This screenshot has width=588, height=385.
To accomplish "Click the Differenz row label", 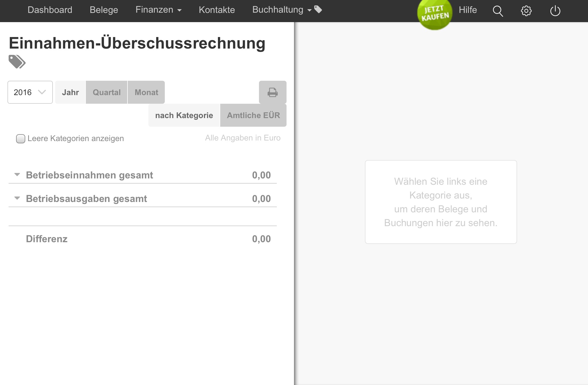I will click(x=47, y=239).
